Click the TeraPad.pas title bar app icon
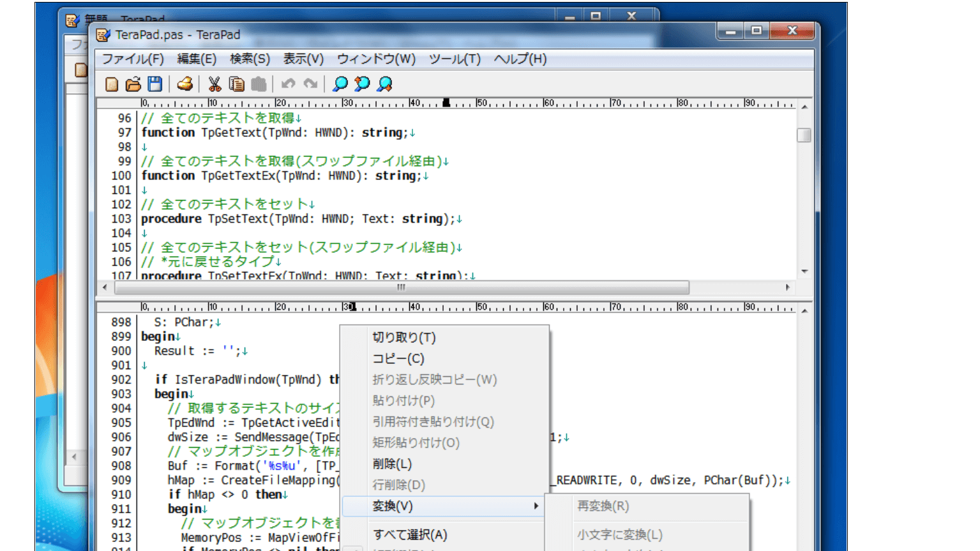Viewport: 980px width, 551px height. pyautogui.click(x=103, y=35)
